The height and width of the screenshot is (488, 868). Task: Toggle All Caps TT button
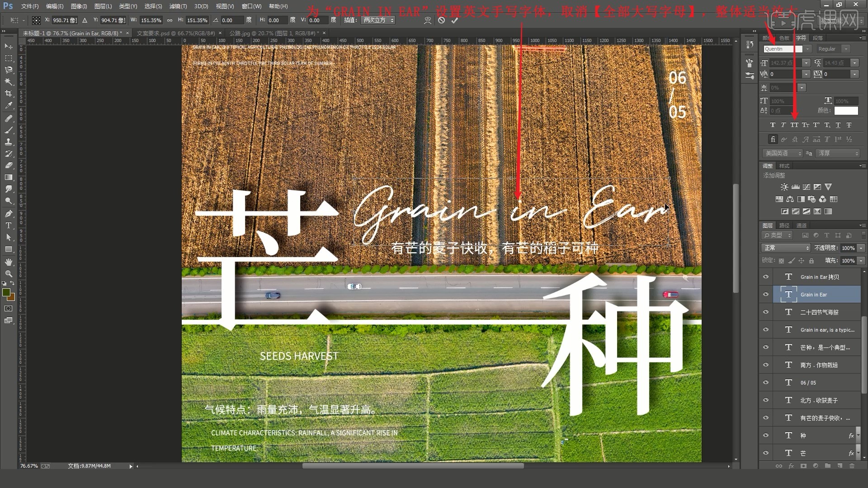click(x=794, y=125)
